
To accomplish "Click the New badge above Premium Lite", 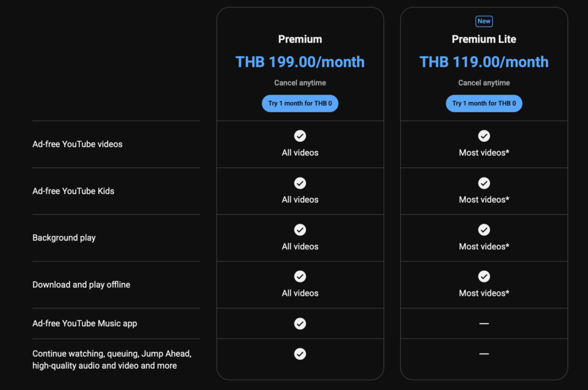I will tap(484, 21).
